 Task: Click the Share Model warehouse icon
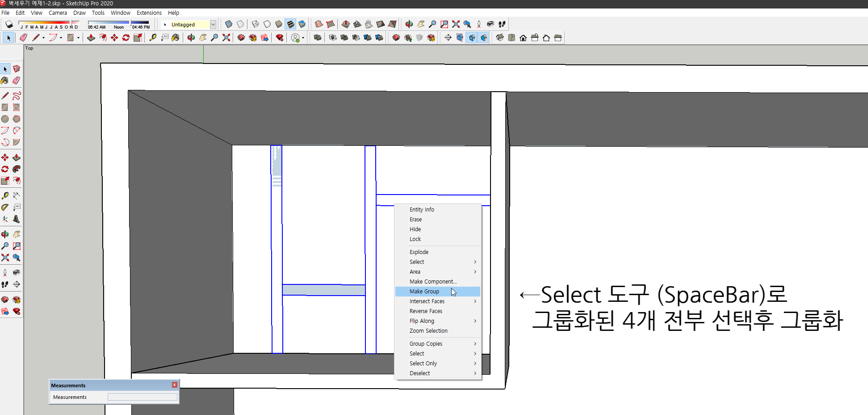(x=408, y=38)
